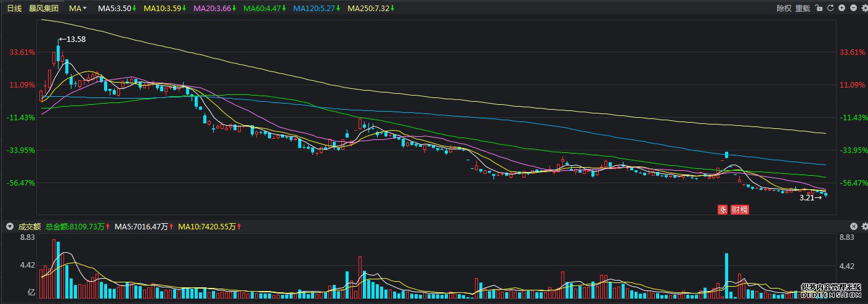868x304 pixels.
Task: Zoom out with the minus icon
Action: 853,9
